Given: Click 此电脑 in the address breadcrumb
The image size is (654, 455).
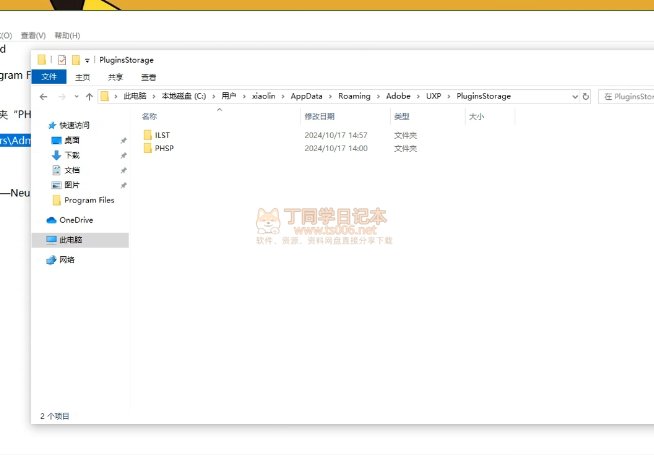Looking at the screenshot, I should pyautogui.click(x=135, y=96).
